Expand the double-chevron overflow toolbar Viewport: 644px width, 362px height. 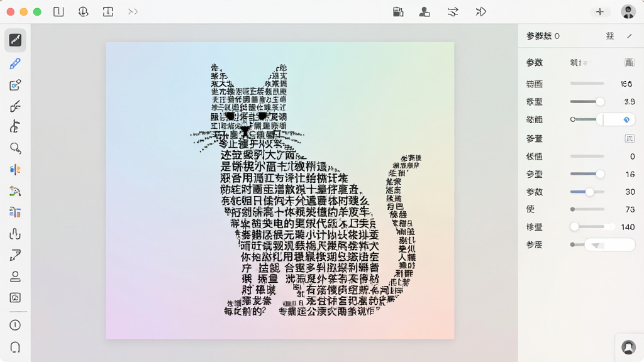coord(133,11)
